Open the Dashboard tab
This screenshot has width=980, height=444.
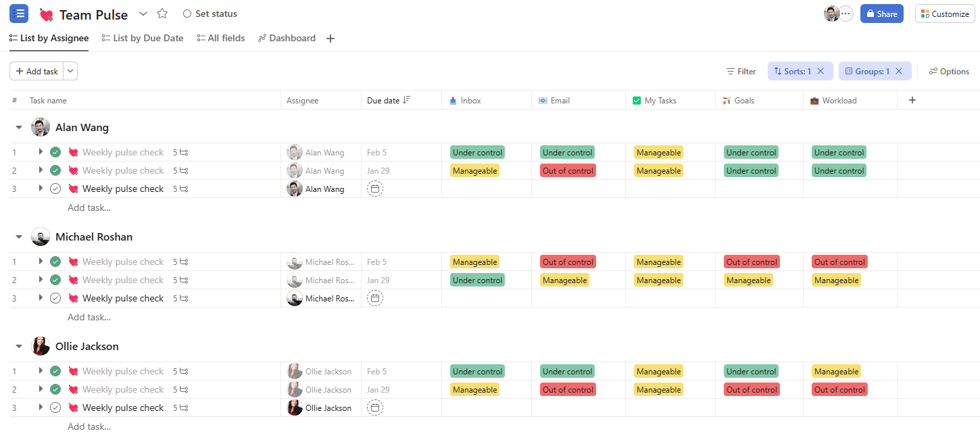[x=287, y=39]
